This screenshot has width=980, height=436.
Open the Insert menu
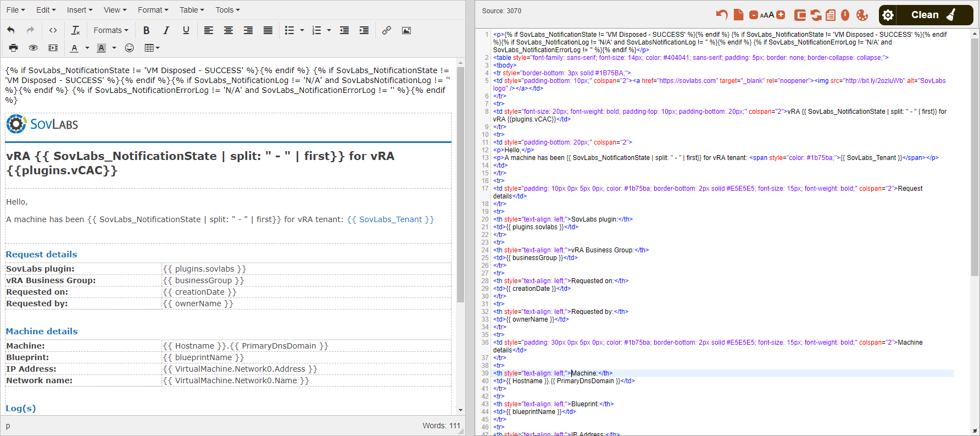[x=79, y=10]
